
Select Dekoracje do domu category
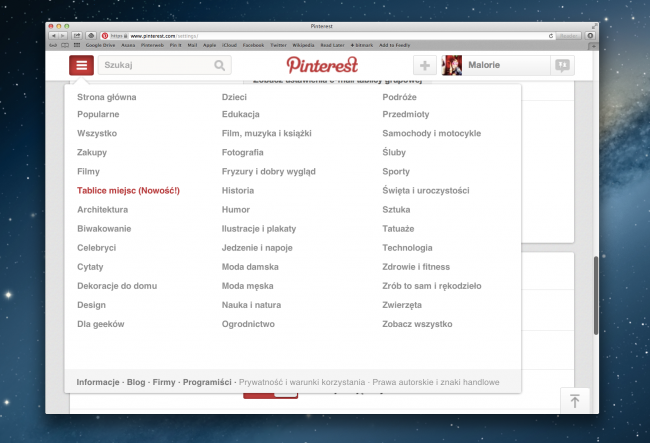pos(117,286)
